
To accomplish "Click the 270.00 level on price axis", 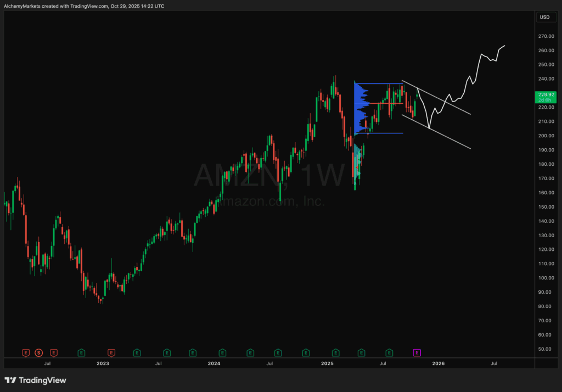I will point(546,36).
